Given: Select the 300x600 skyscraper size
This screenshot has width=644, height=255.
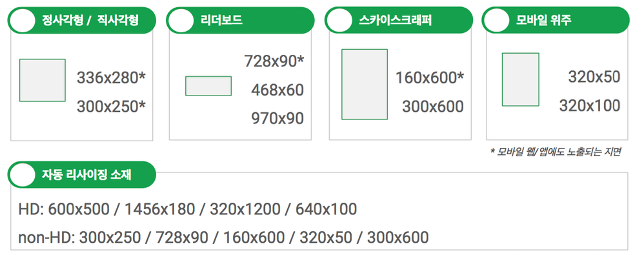Looking at the screenshot, I should [x=433, y=107].
